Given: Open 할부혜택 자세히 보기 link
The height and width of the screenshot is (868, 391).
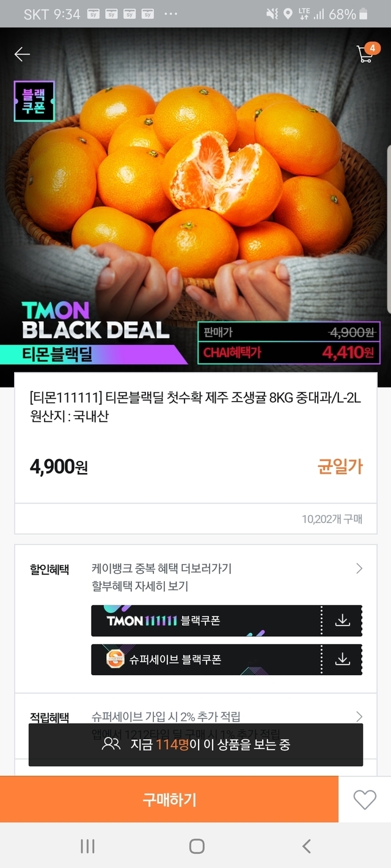Looking at the screenshot, I should point(140,587).
